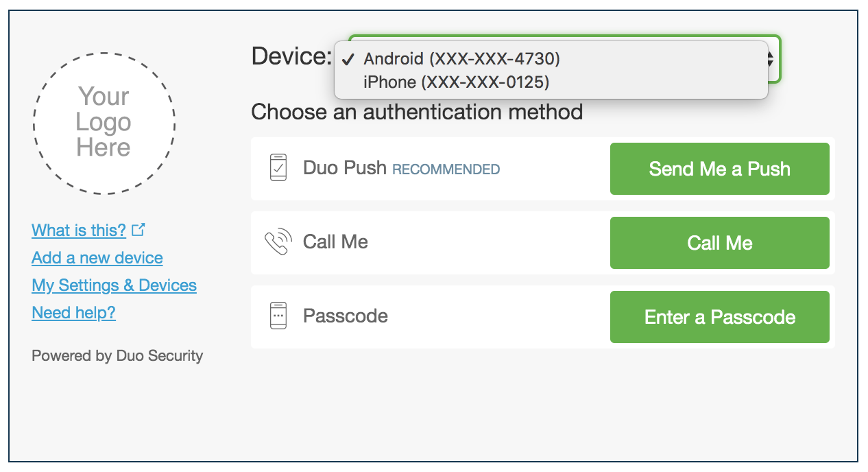Screen dimensions: 868x472
Task: Click the Send Me a Push button
Action: [x=719, y=168]
